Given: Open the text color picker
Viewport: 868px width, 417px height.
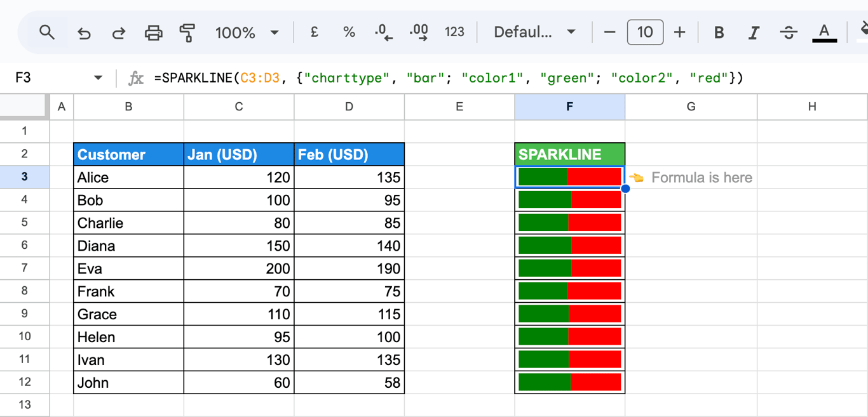Looking at the screenshot, I should [x=824, y=33].
